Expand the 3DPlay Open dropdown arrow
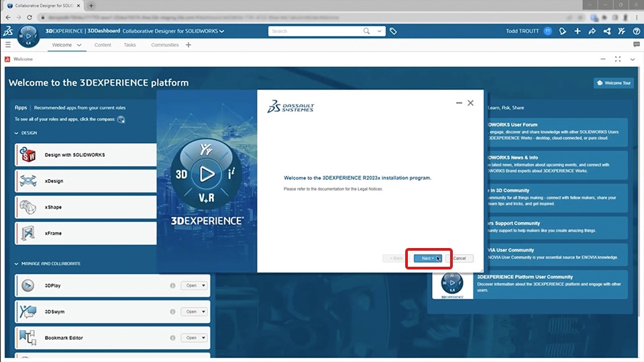644x362 pixels. click(203, 286)
